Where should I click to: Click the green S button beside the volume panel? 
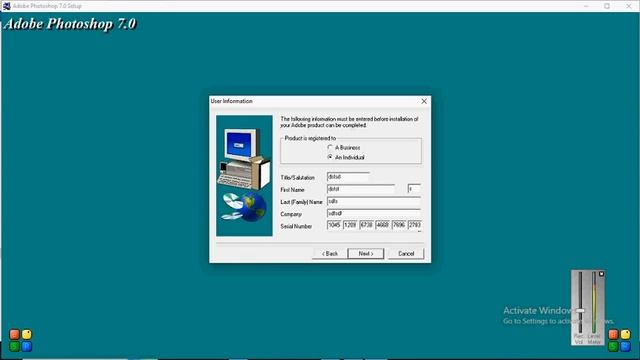(x=613, y=347)
